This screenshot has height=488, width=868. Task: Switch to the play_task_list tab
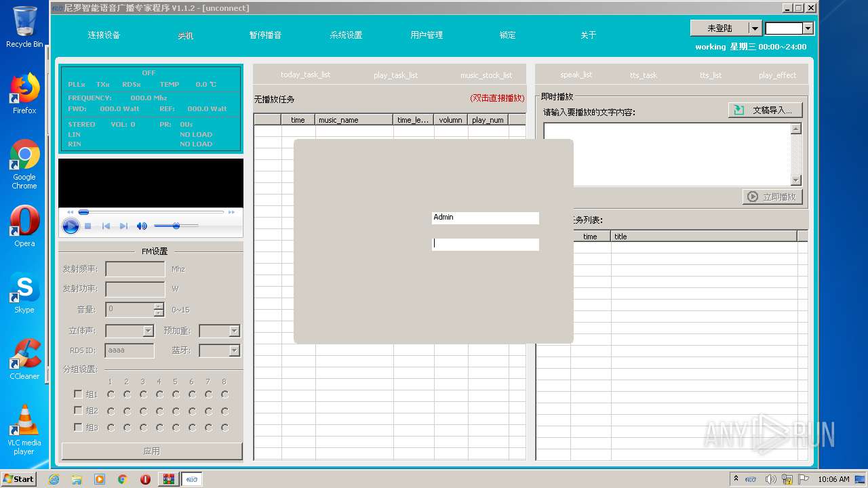(x=395, y=75)
